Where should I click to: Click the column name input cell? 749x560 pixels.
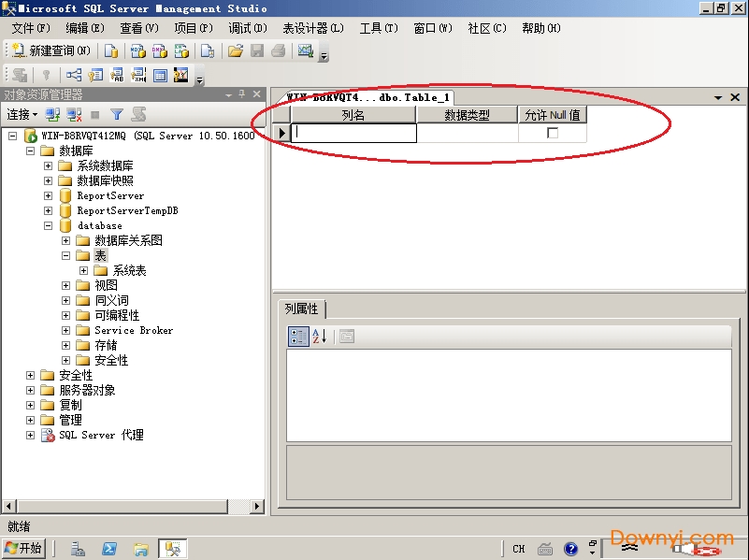point(353,133)
